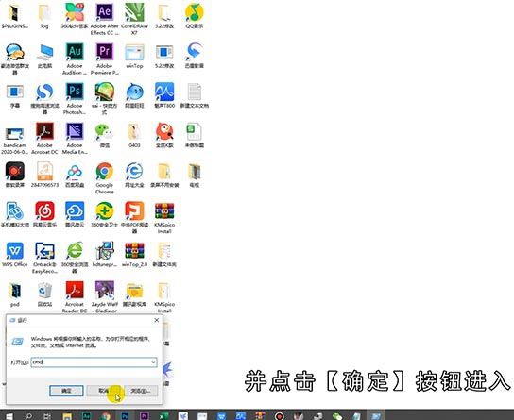Click the OK (确定) button in Run dialog
514x420 pixels.
[66, 391]
